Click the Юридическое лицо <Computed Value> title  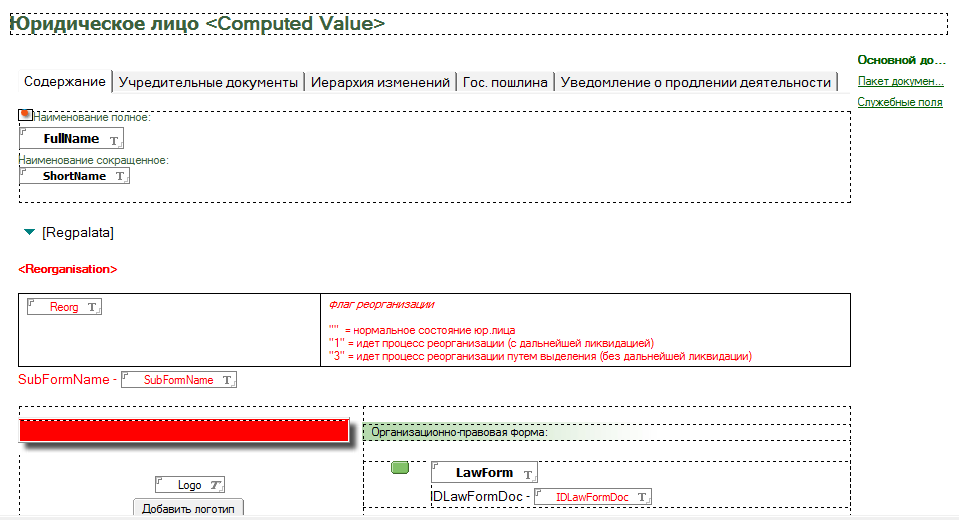(198, 24)
